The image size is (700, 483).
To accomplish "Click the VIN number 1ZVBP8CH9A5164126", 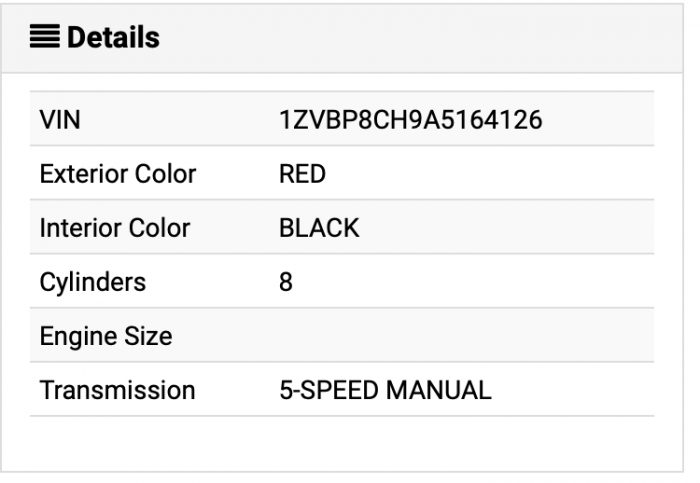I will [410, 121].
